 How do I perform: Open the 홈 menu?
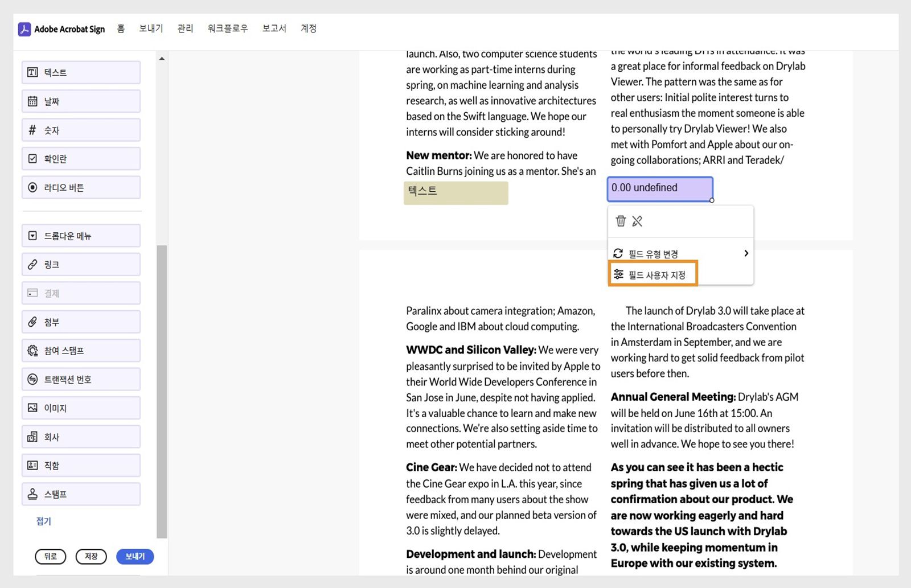[121, 28]
